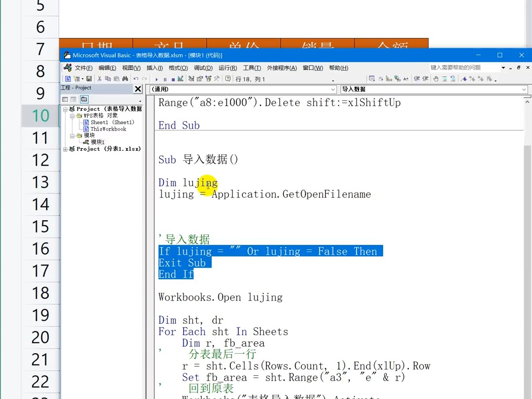Click the Comment Block icon
This screenshot has width=532, height=399.
[444, 79]
